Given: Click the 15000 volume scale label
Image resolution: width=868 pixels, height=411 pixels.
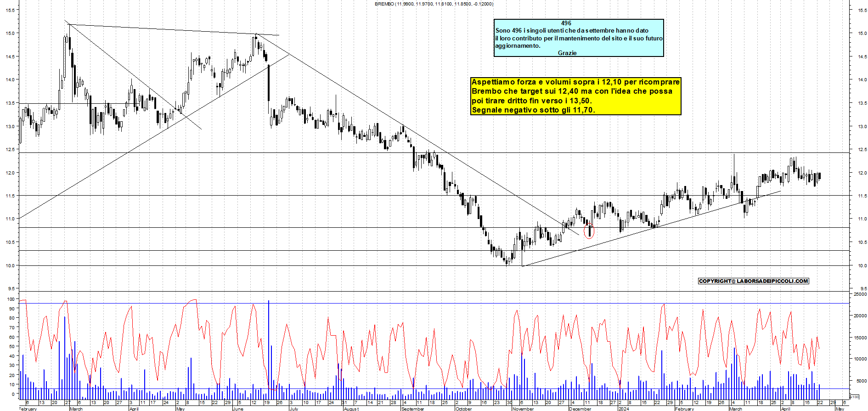Looking at the screenshot, I should (860, 338).
